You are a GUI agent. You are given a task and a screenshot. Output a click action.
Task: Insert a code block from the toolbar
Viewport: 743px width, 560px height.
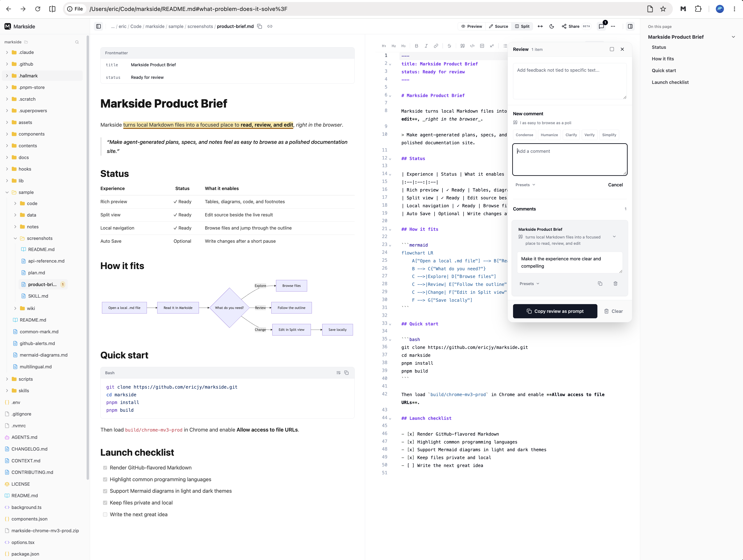(482, 46)
